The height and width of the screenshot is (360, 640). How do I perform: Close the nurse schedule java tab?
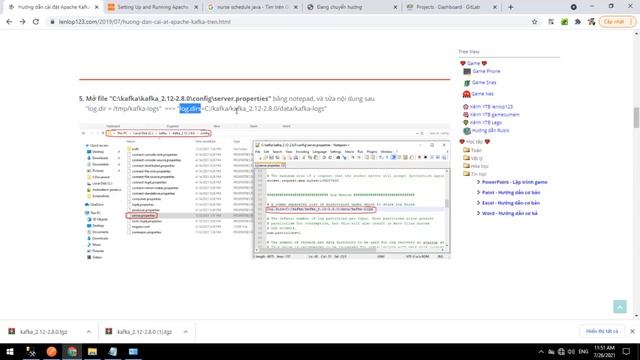coord(296,7)
